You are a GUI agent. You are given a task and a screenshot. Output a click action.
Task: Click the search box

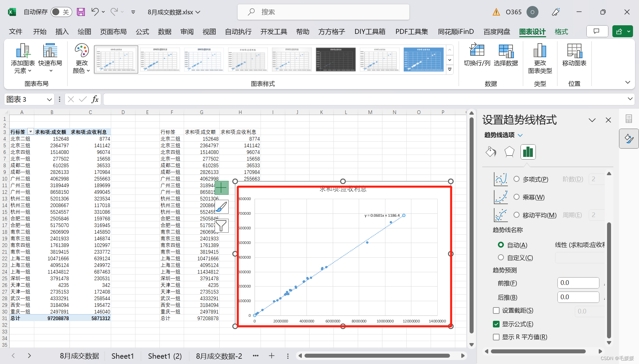(x=323, y=12)
